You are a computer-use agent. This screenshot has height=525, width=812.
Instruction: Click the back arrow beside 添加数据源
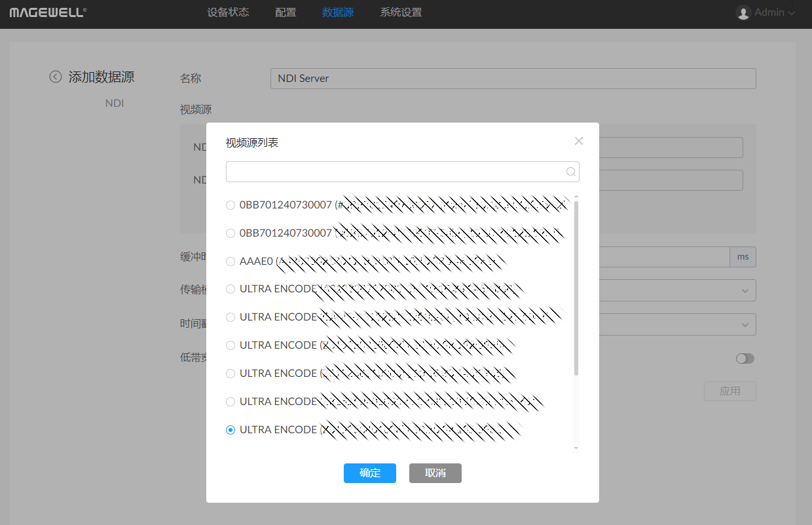[56, 77]
